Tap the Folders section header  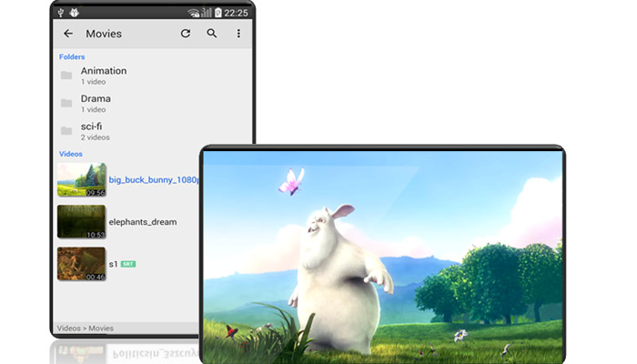click(x=72, y=56)
